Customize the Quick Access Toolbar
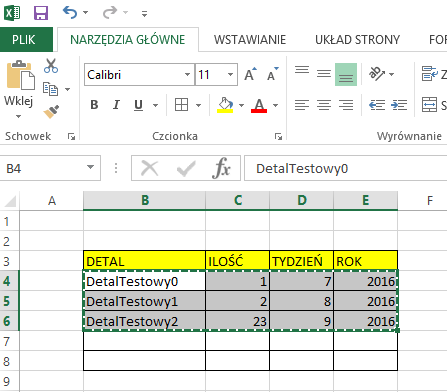 click(x=144, y=14)
